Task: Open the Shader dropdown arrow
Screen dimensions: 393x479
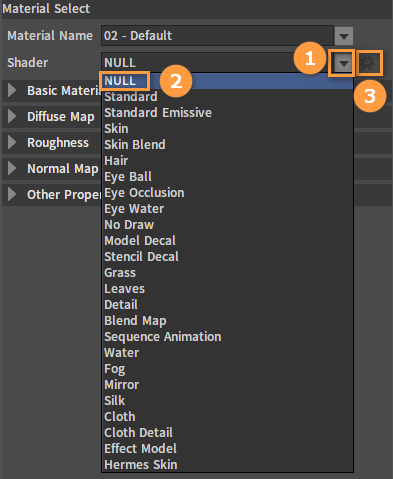Action: click(x=343, y=63)
